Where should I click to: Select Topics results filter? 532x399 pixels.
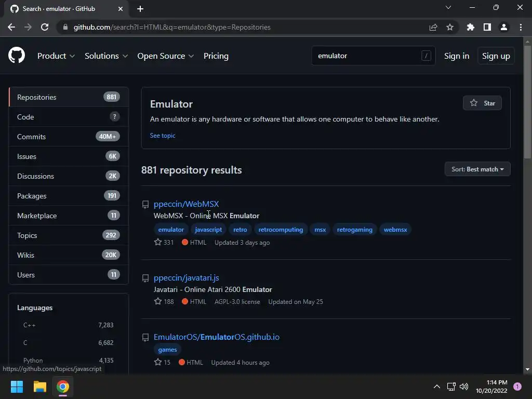pyautogui.click(x=69, y=235)
